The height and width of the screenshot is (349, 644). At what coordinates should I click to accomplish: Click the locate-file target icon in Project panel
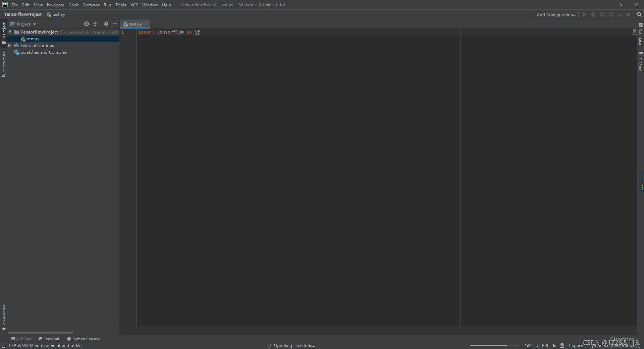click(87, 24)
